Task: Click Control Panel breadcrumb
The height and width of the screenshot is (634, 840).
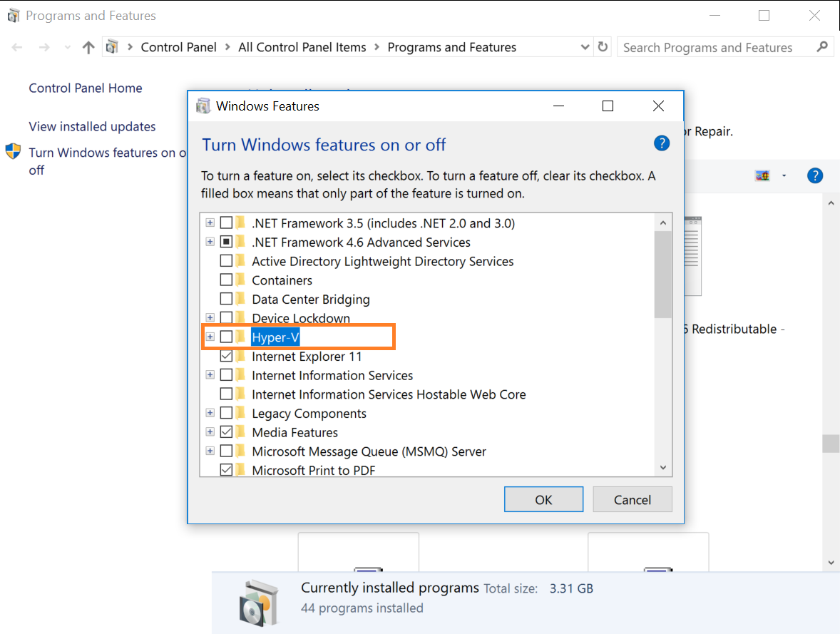Action: pyautogui.click(x=179, y=47)
